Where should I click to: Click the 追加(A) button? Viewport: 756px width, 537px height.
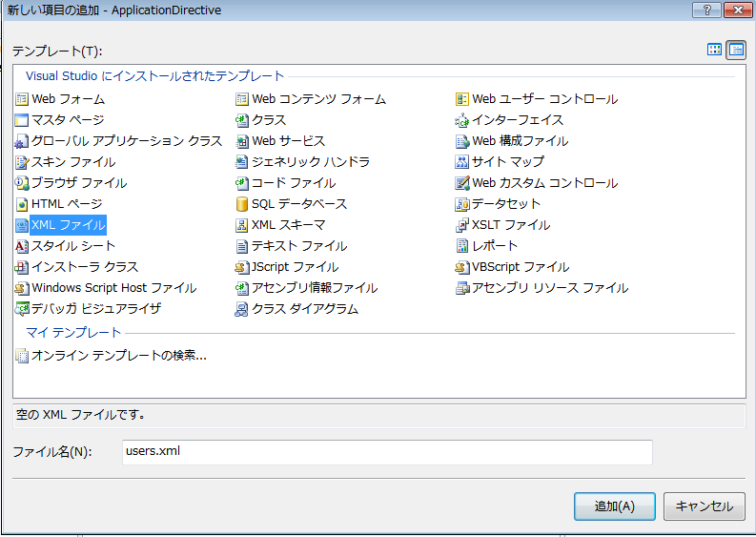point(614,506)
